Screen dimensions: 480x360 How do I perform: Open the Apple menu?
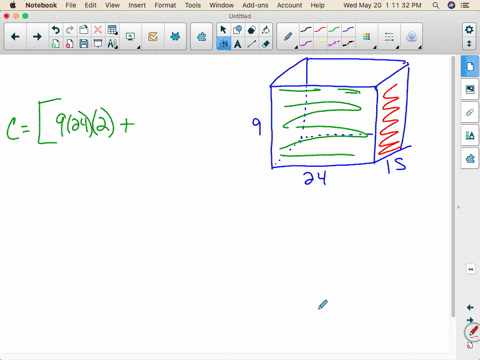pos(13,5)
